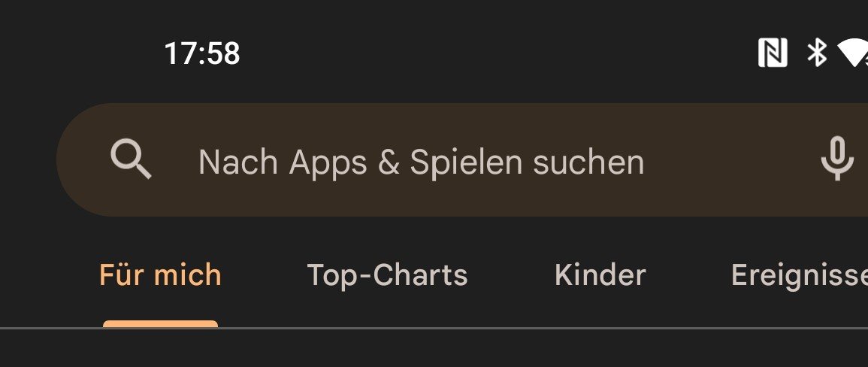This screenshot has width=868, height=367.
Task: Click the word 'Apps' in search bar
Action: [328, 163]
